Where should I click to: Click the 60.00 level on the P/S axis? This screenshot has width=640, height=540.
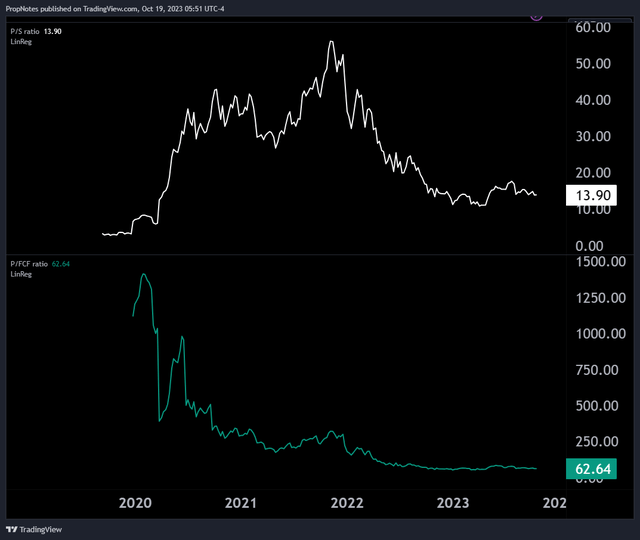(x=593, y=27)
